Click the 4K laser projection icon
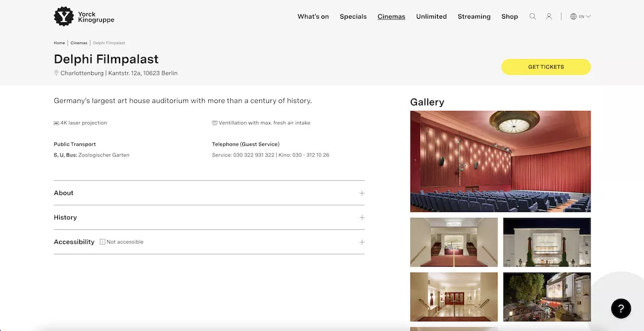Image resolution: width=644 pixels, height=331 pixels. click(56, 123)
